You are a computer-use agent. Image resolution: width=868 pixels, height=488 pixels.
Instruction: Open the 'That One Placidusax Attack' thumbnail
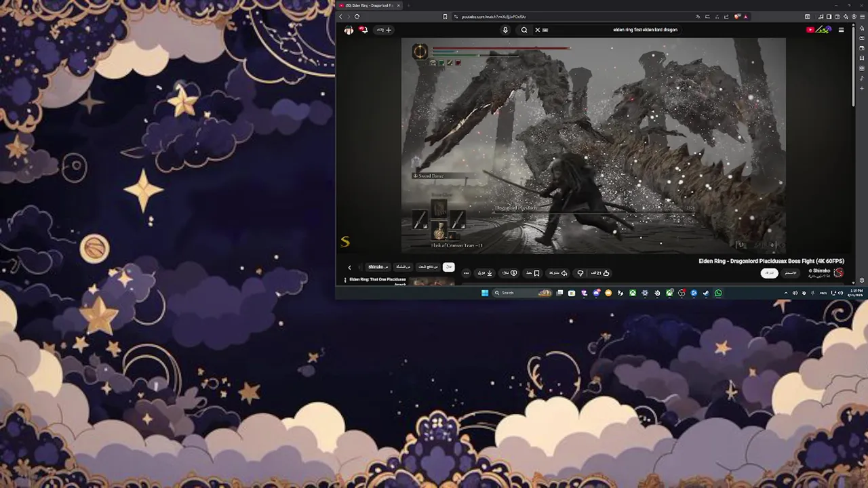[433, 282]
